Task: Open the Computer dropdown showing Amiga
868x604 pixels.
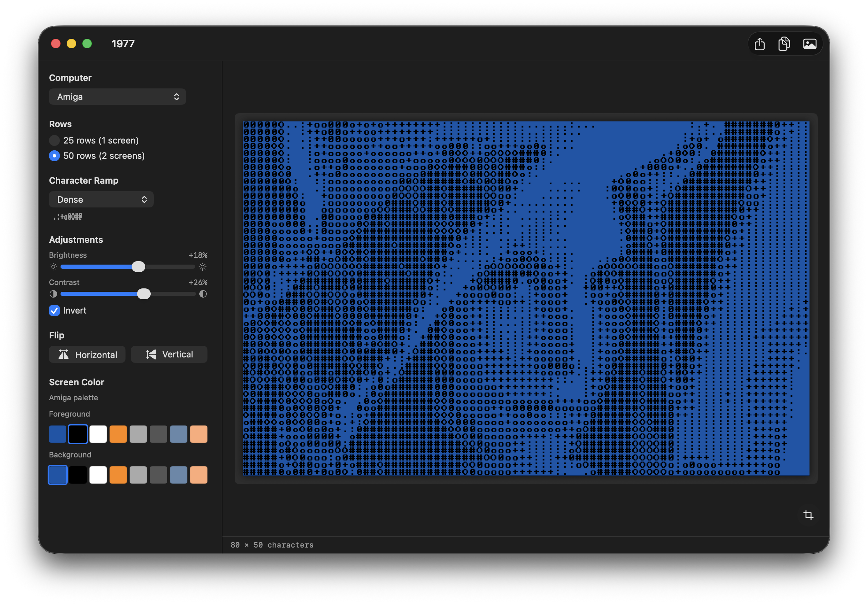Action: click(118, 97)
